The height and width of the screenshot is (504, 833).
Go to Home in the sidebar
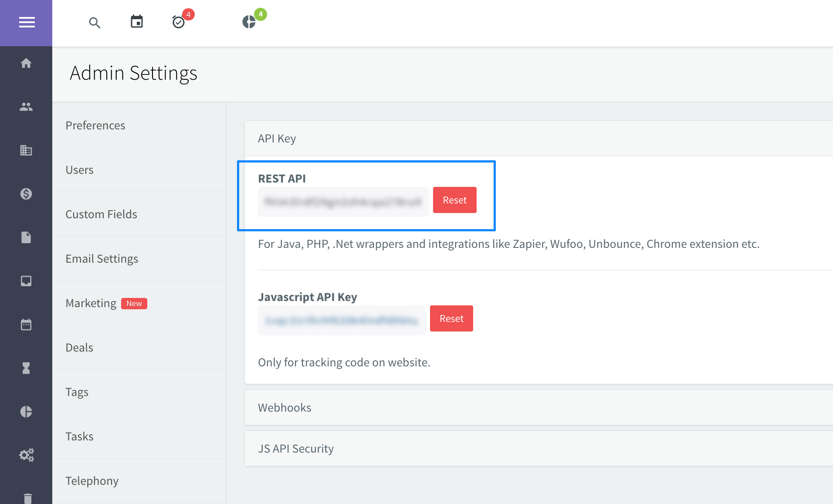(x=26, y=64)
